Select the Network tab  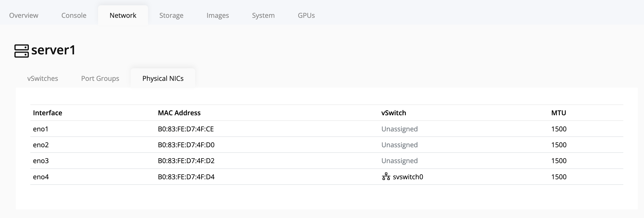(x=123, y=15)
